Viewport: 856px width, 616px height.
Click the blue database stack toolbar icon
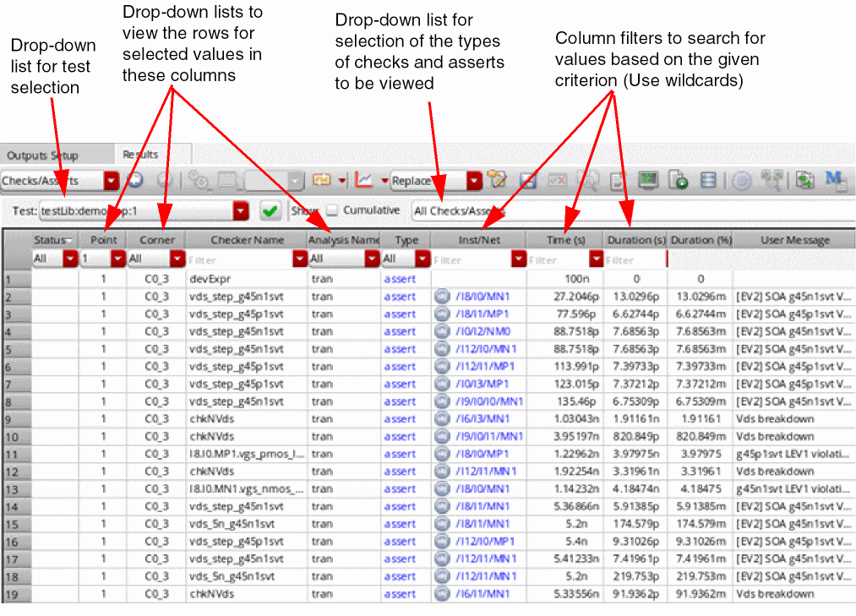[x=709, y=180]
